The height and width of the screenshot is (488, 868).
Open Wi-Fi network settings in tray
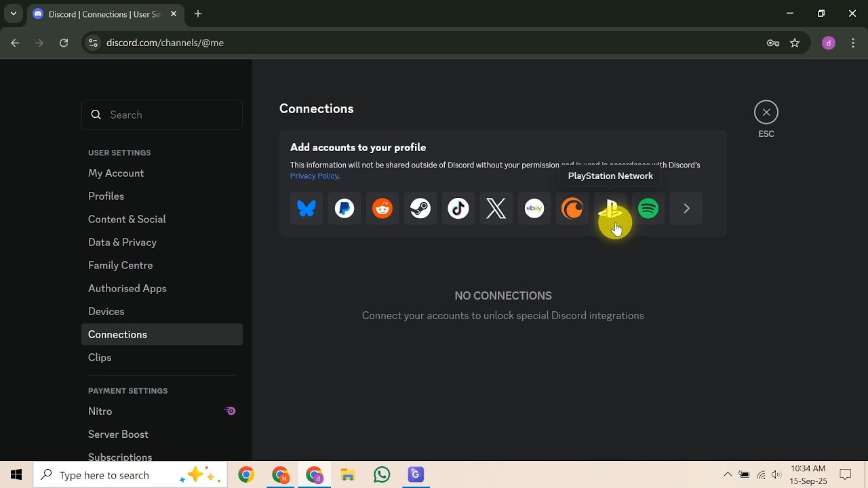tap(761, 475)
